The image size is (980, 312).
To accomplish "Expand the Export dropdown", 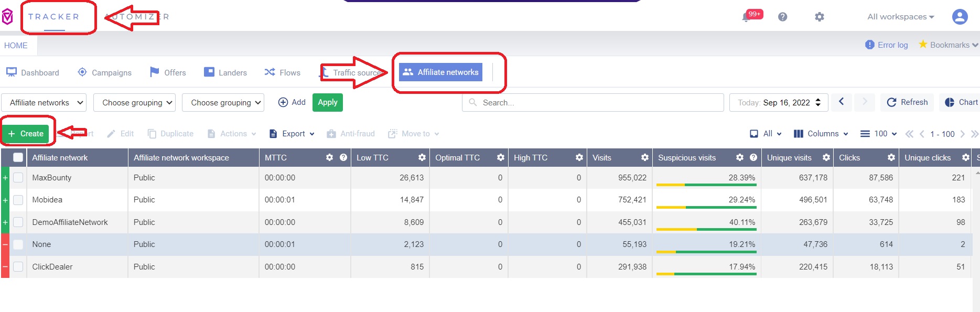I will point(292,134).
